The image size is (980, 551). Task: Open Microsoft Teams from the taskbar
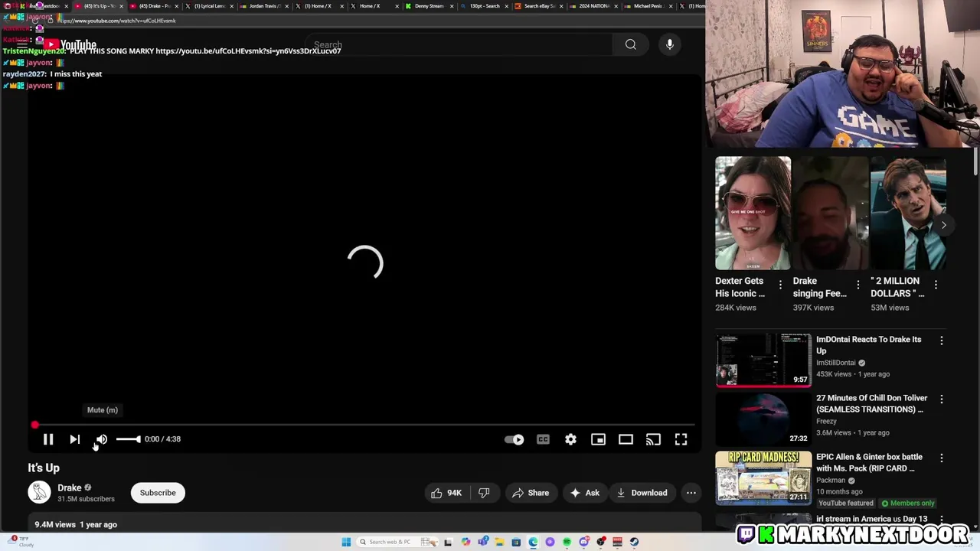click(483, 542)
